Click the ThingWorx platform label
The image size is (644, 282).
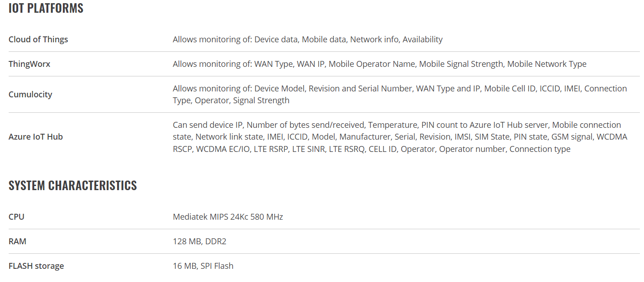click(30, 64)
